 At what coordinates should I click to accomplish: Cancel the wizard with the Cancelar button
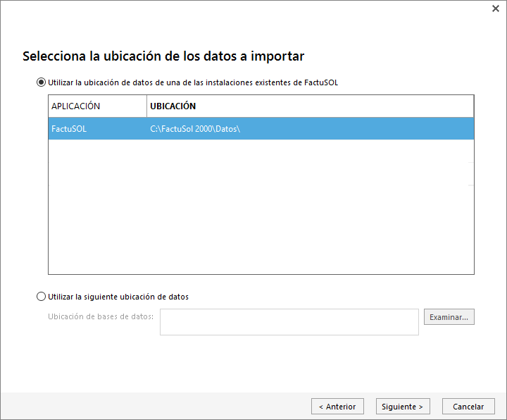point(468,407)
